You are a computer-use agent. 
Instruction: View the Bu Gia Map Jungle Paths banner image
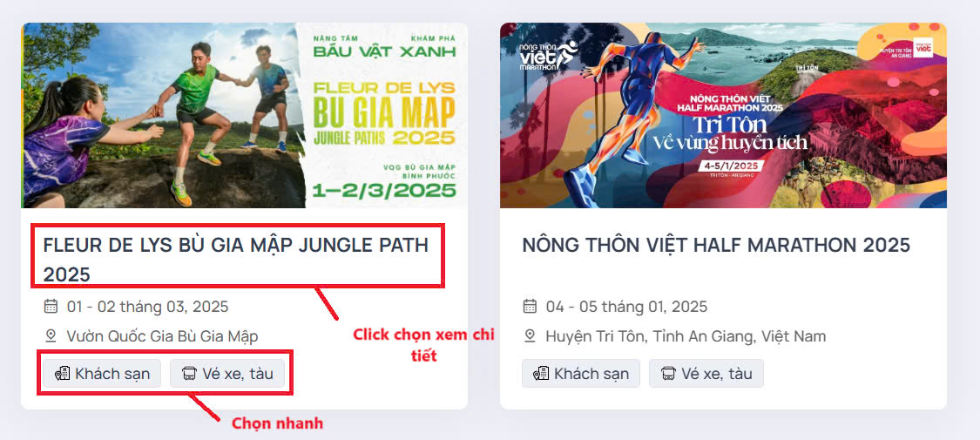[x=245, y=115]
